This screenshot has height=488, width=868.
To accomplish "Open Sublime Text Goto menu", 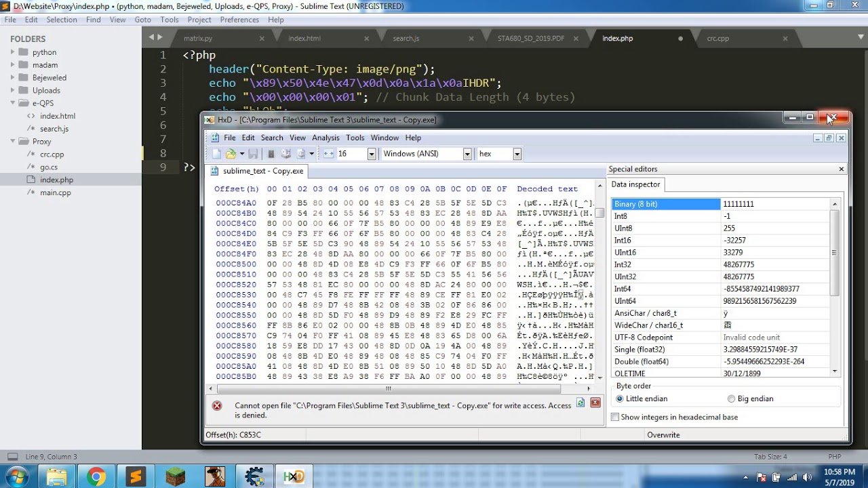I will click(142, 20).
